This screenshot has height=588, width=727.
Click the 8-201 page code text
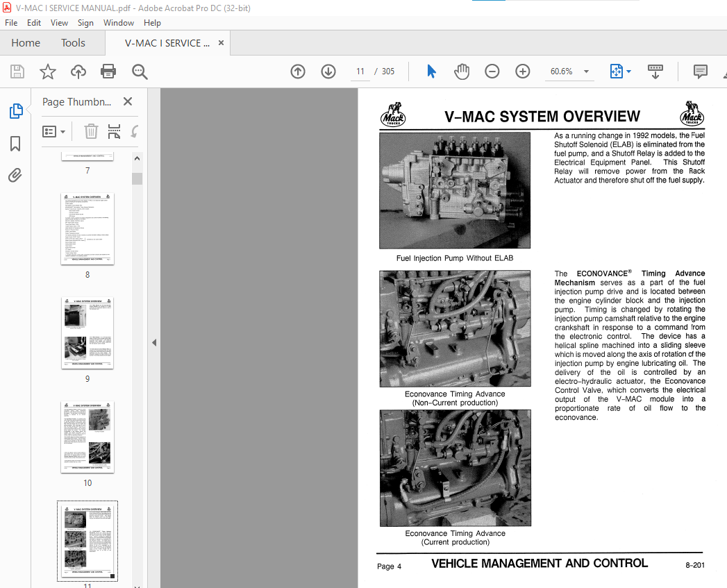click(x=695, y=565)
